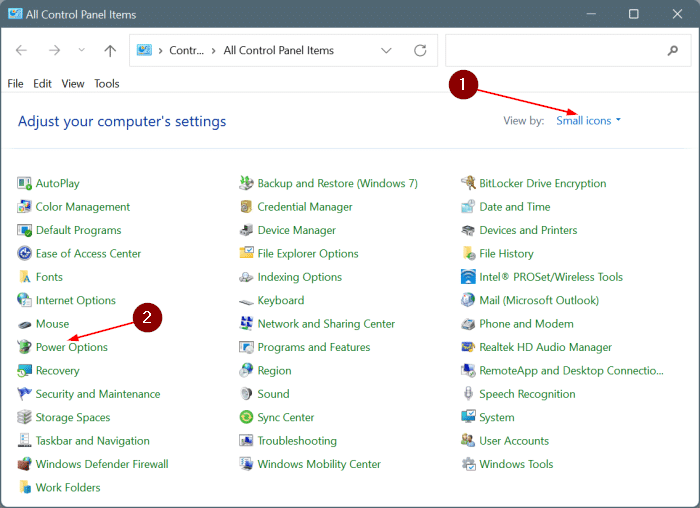
Task: Click the User Accounts icon
Action: click(468, 441)
